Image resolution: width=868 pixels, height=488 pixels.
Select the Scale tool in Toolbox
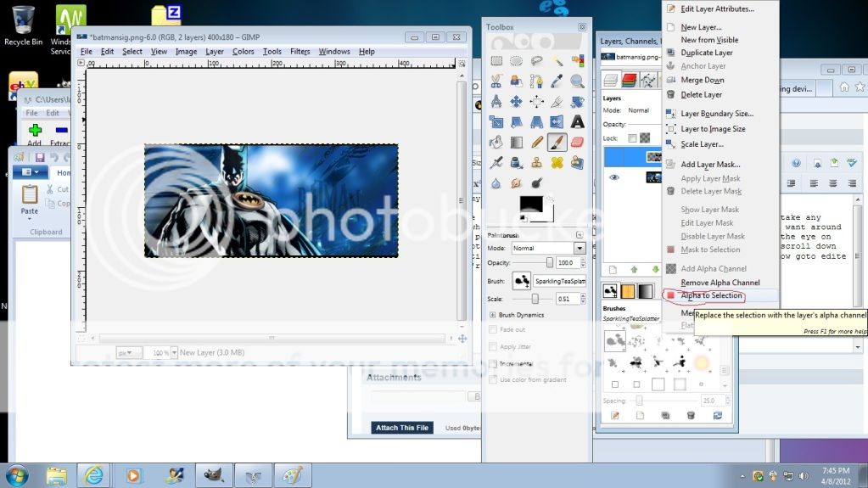496,122
